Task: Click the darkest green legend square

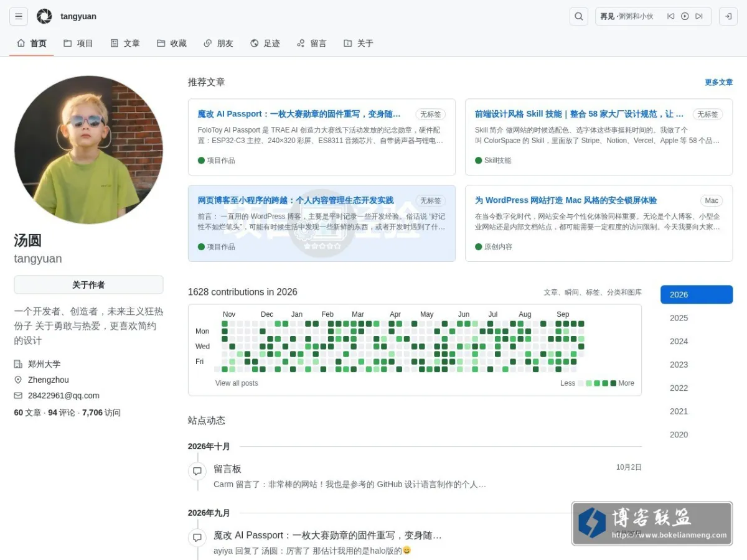Action: 613,383
